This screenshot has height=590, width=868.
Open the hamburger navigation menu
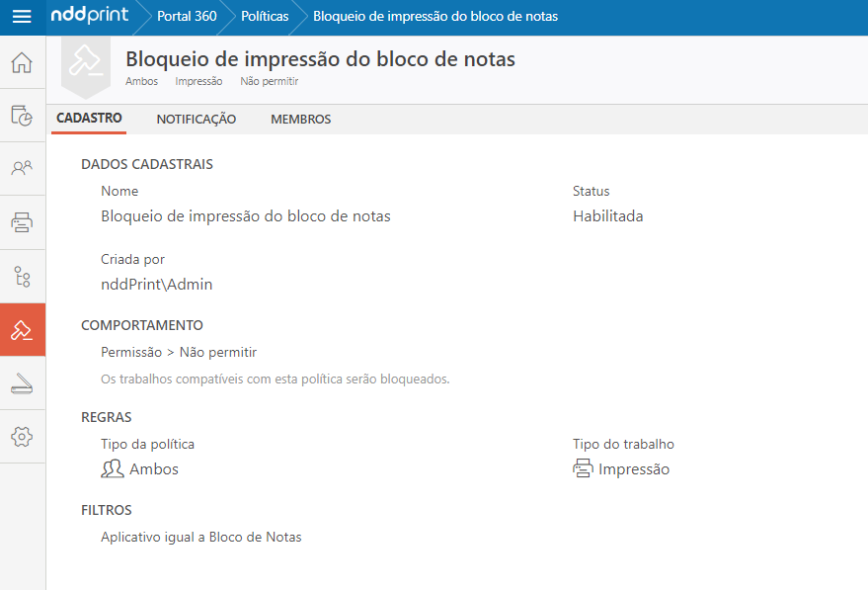[22, 17]
